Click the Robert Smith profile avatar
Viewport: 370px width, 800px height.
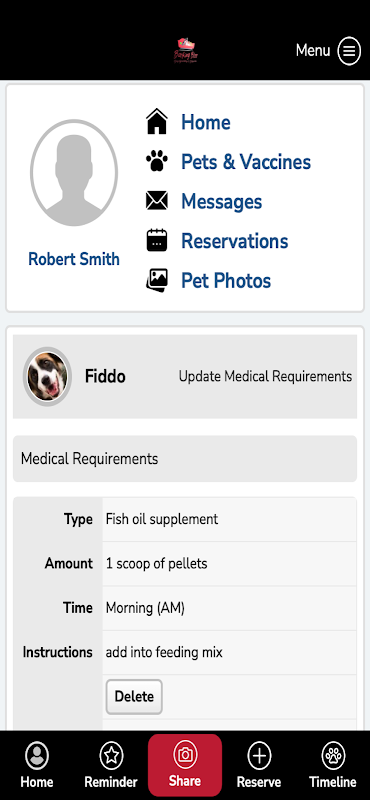[74, 173]
